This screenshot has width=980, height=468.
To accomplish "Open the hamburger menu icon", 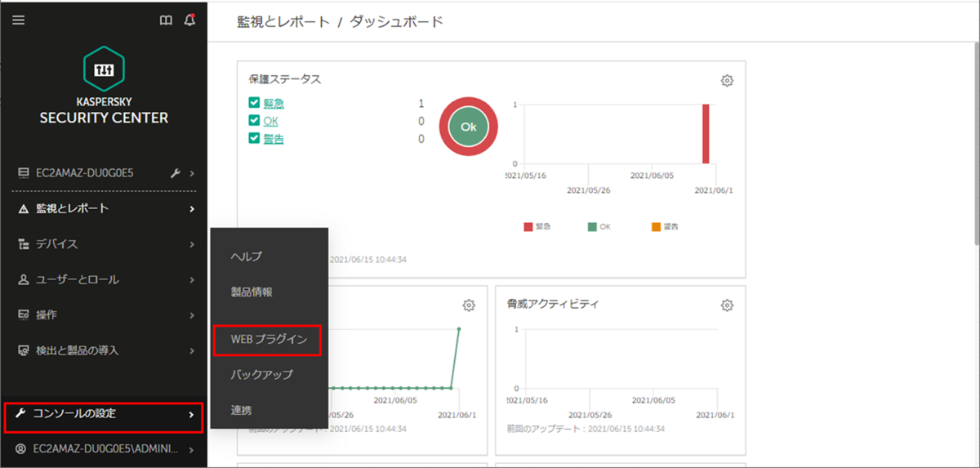I will 19,20.
